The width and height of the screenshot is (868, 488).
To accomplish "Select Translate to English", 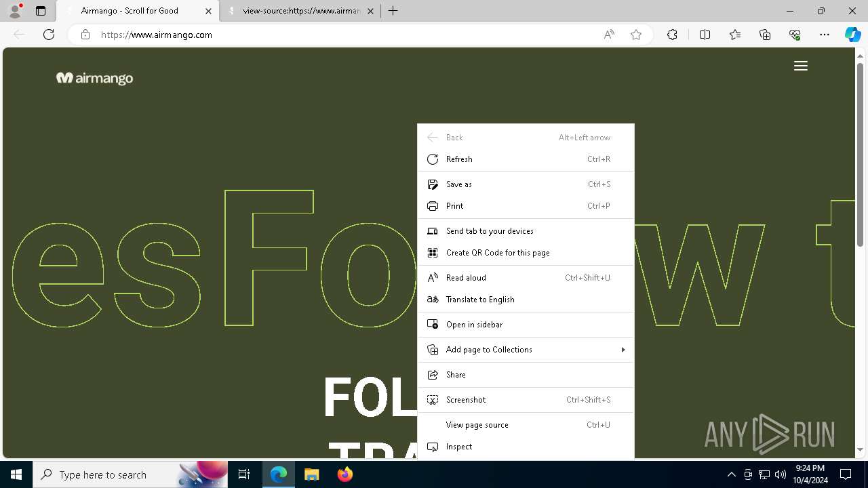I will point(526,300).
